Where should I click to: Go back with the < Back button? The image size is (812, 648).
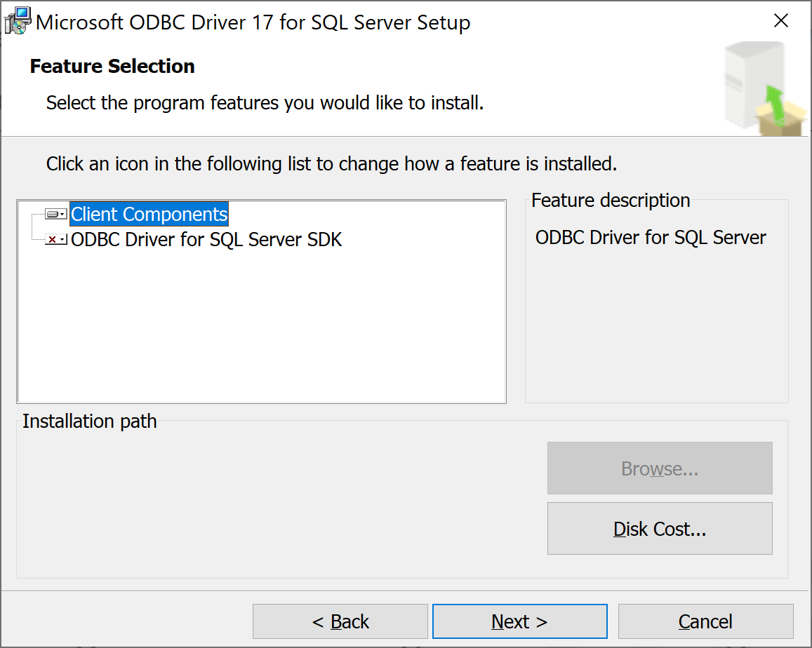pyautogui.click(x=340, y=621)
